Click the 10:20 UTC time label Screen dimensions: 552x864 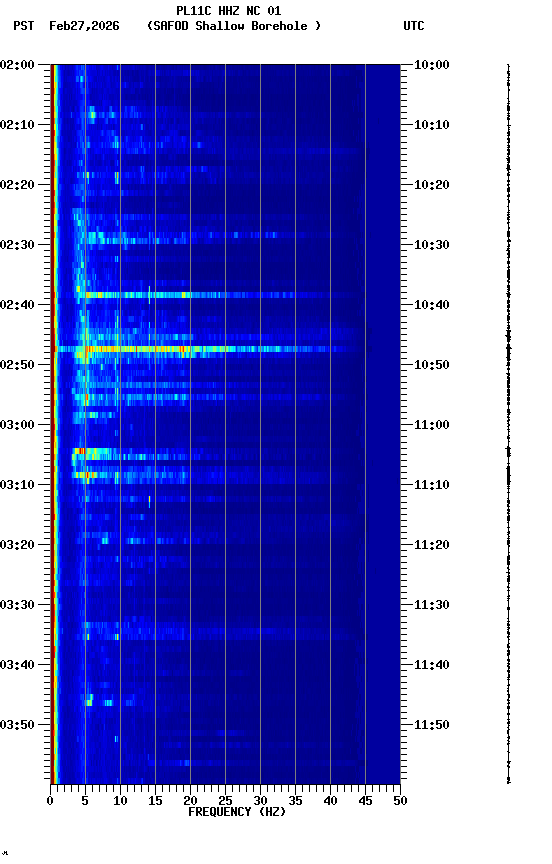click(x=432, y=185)
